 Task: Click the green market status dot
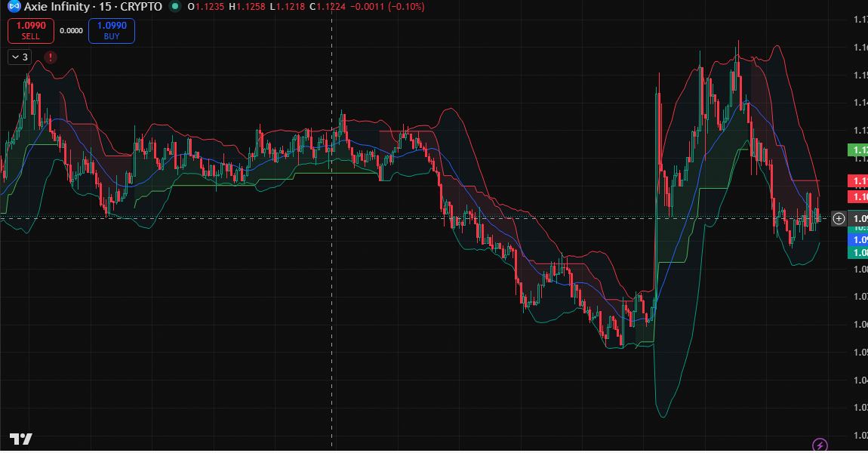(x=175, y=7)
